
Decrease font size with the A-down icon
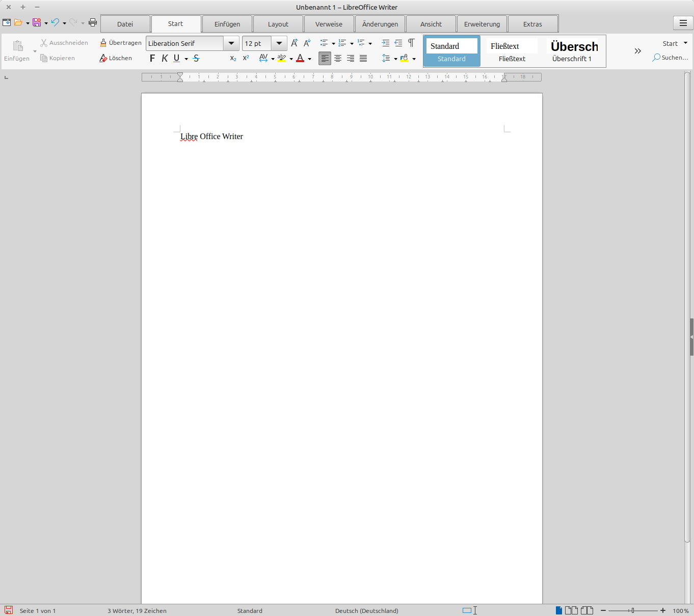tap(307, 43)
